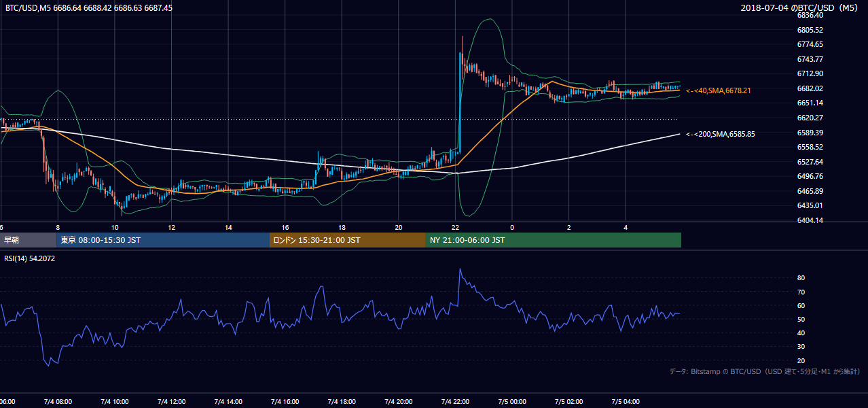
Task: Click the RSI 20 level label
Action: tap(801, 360)
